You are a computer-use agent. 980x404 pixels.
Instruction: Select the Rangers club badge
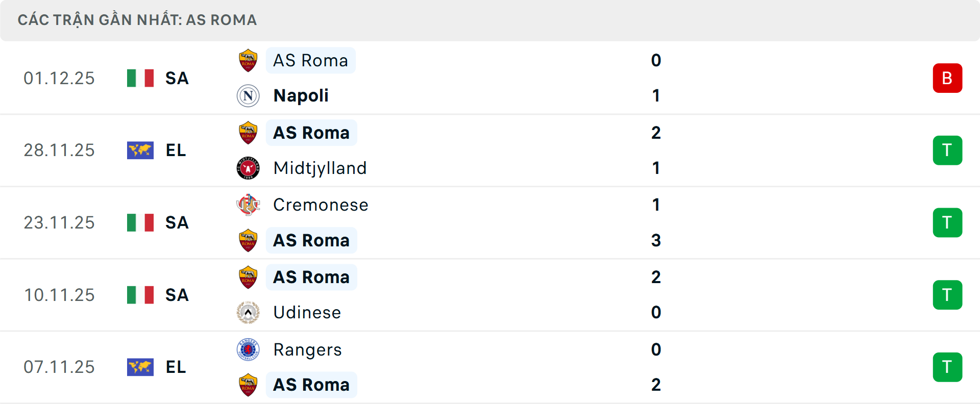tap(248, 349)
